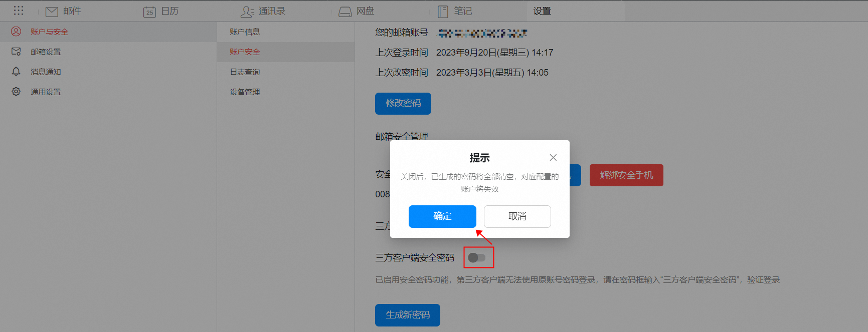Click the 修改密码 button

(x=403, y=103)
